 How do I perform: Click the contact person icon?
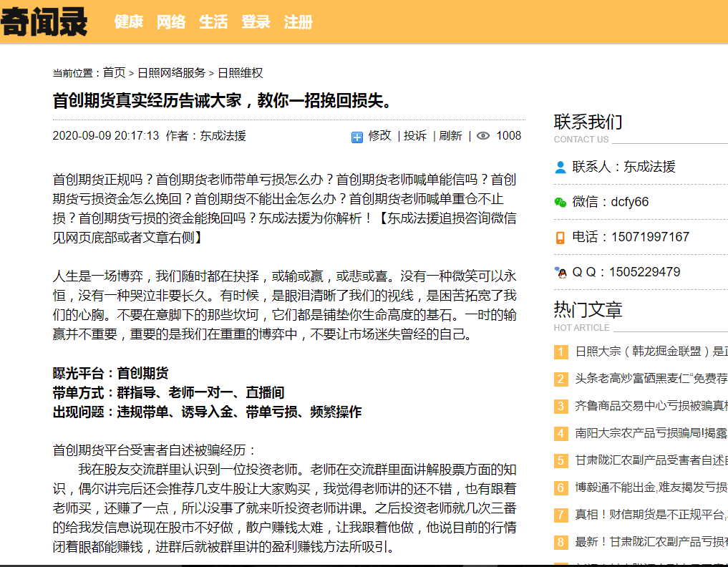point(560,168)
